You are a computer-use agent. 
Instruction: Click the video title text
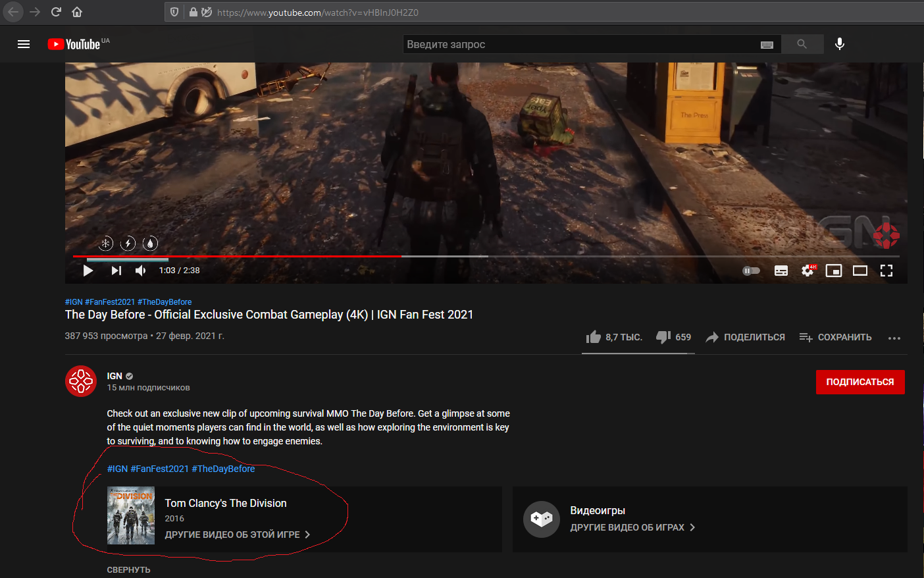[269, 315]
